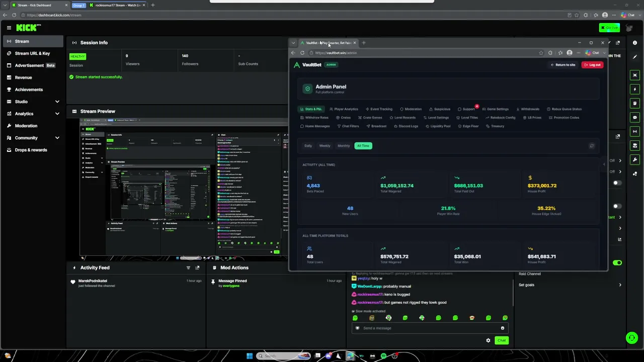The height and width of the screenshot is (362, 644).
Task: Click the refresh stats icon in VaultBet panel
Action: [592, 146]
